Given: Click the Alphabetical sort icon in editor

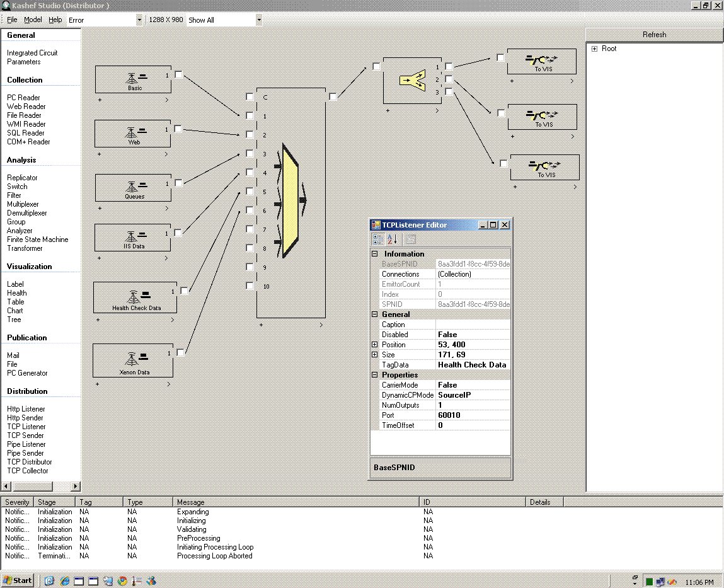Looking at the screenshot, I should pyautogui.click(x=392, y=239).
